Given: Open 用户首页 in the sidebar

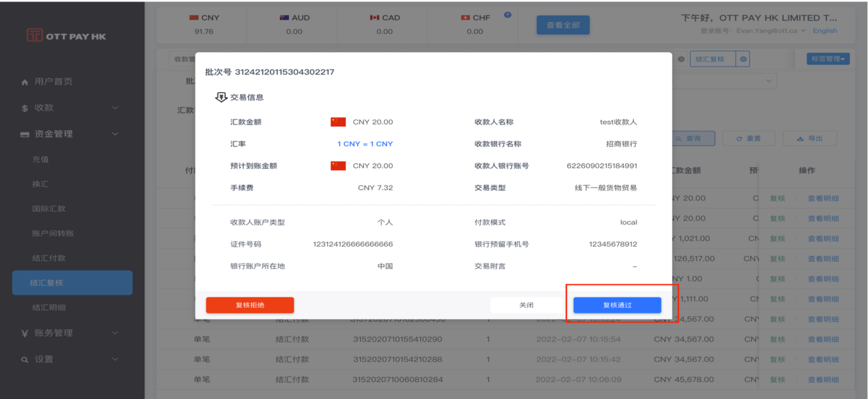Looking at the screenshot, I should coord(53,82).
